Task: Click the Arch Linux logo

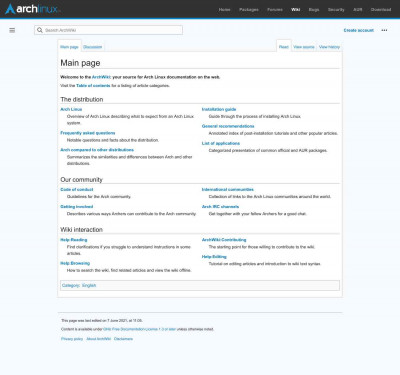Action: (33, 9)
